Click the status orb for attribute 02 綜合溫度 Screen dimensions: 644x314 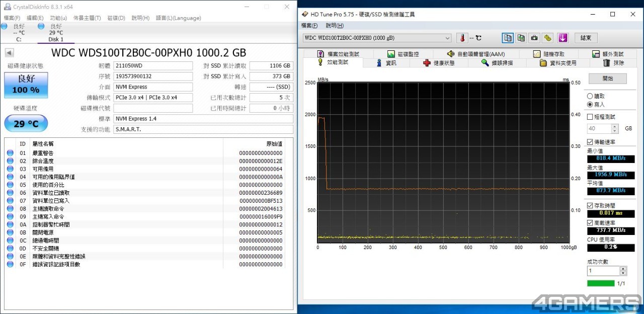10,161
